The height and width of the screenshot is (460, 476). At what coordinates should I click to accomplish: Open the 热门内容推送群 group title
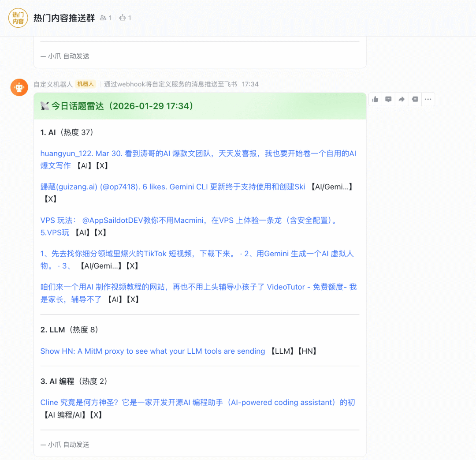point(64,18)
